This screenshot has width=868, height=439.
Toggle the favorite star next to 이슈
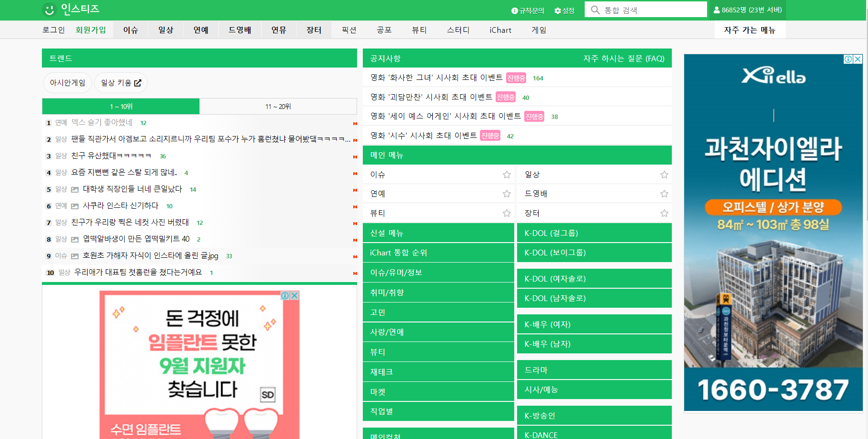506,175
